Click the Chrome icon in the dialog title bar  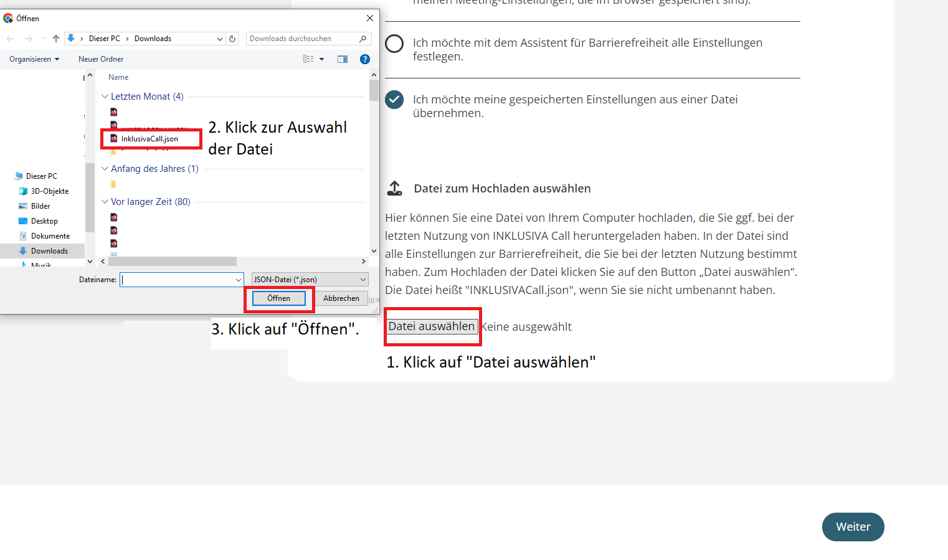[8, 19]
